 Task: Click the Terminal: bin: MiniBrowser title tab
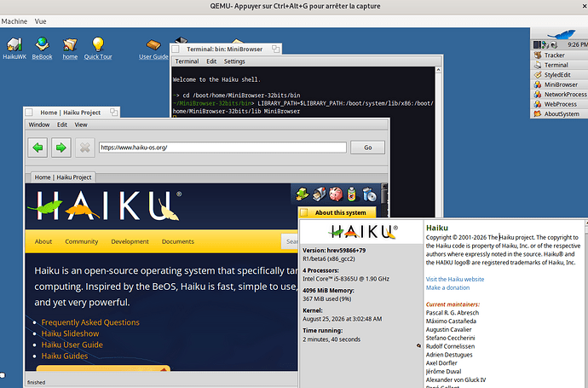[225, 49]
